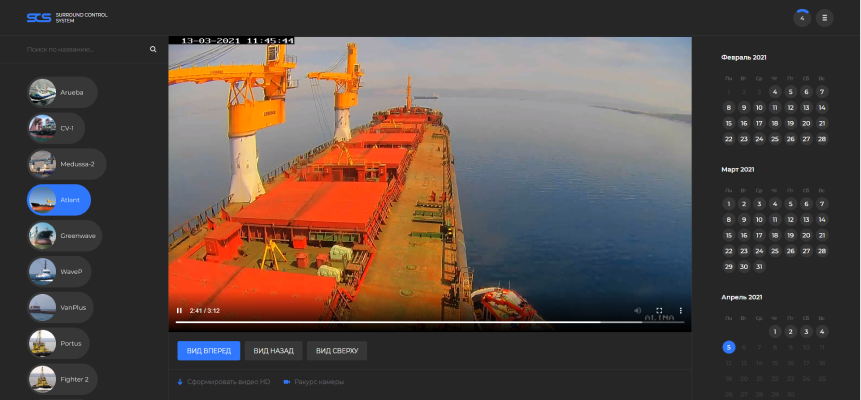Choose the Medussa-2 vessel
Image resolution: width=861 pixels, height=400 pixels.
64,164
